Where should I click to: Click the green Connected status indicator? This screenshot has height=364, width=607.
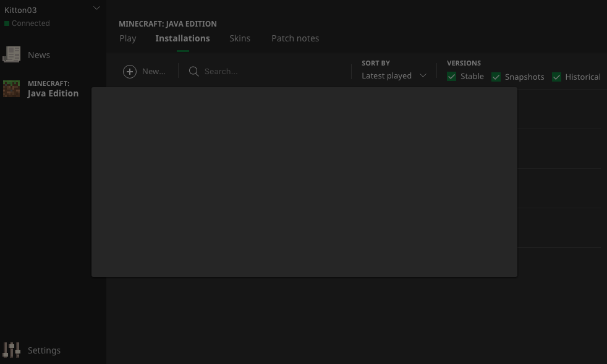click(7, 23)
